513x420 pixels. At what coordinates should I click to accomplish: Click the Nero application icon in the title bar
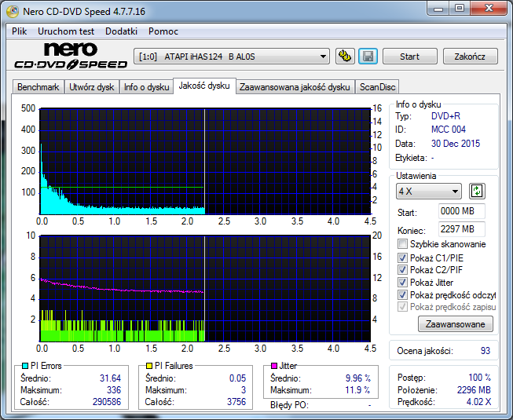pyautogui.click(x=13, y=12)
